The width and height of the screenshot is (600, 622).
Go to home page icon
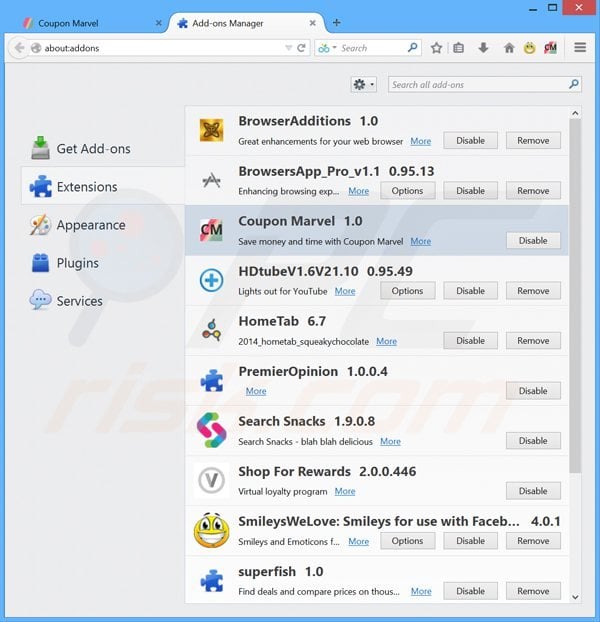coord(509,48)
